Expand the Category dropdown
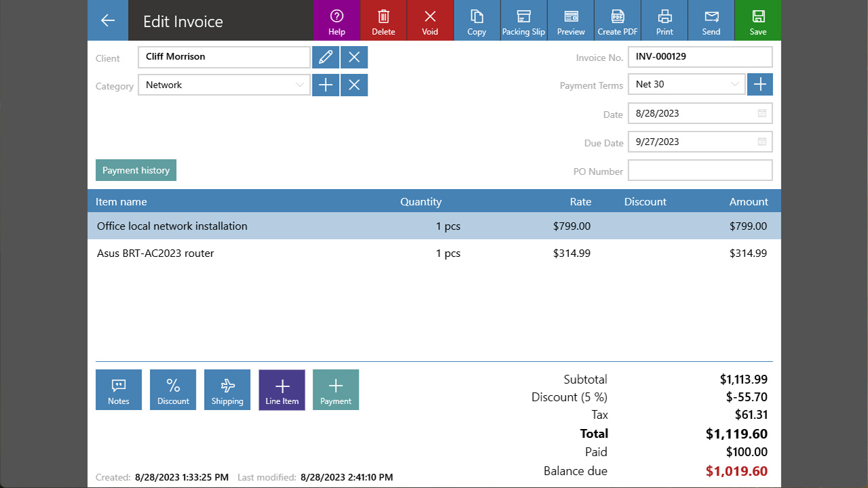The image size is (868, 488). point(299,85)
